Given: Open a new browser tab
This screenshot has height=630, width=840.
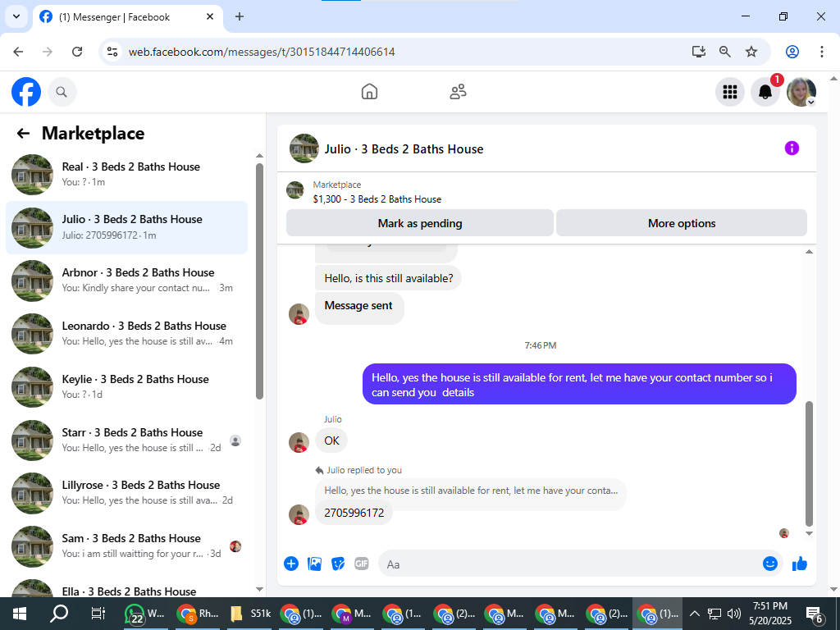Looking at the screenshot, I should (x=240, y=16).
